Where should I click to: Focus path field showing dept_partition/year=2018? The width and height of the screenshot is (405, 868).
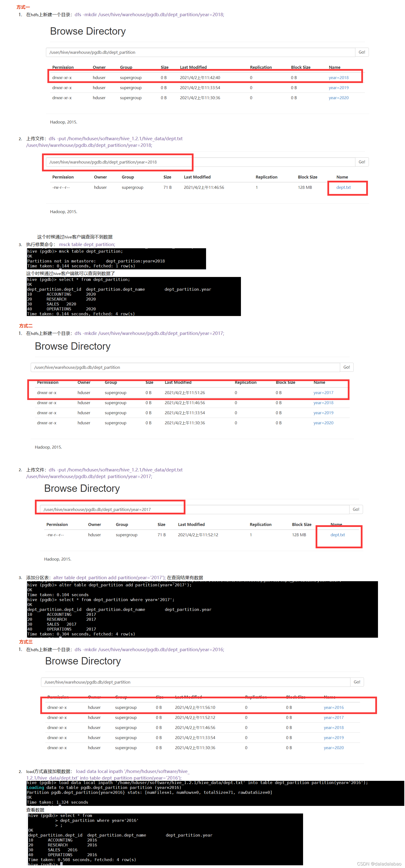(x=200, y=162)
